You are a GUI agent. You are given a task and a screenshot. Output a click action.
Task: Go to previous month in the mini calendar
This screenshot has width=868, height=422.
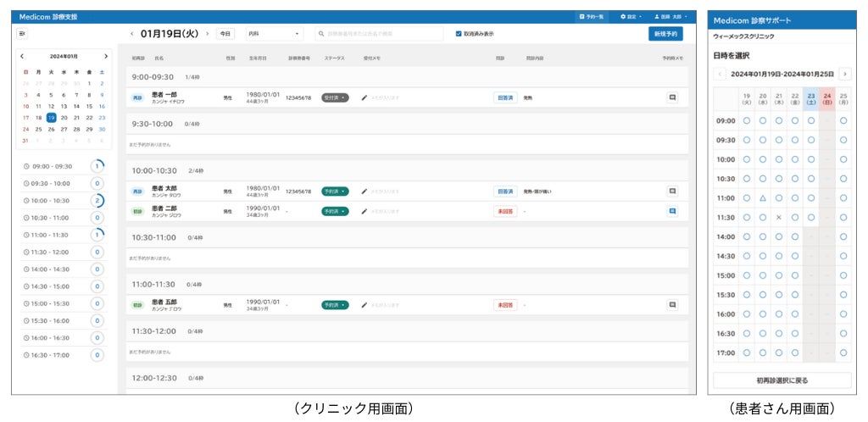click(x=22, y=57)
